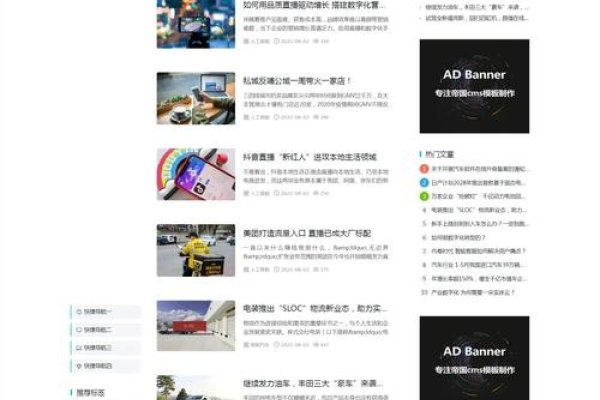This screenshot has width=600, height=400.
Task: Open the third-ranked hot article link
Action: (x=479, y=196)
